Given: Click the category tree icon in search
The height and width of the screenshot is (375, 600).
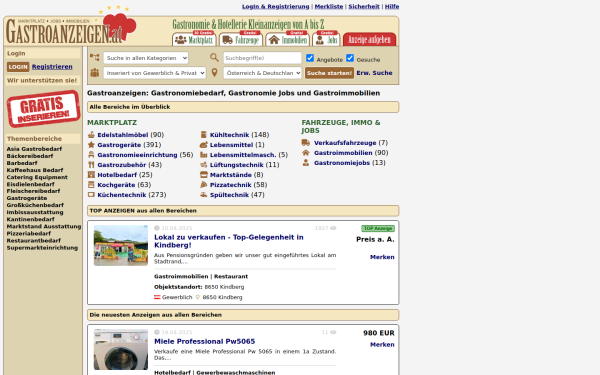Looking at the screenshot, I should [95, 57].
